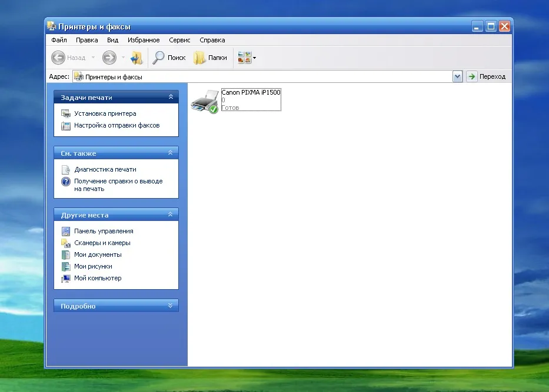Open the Forward button history dropdown arrow
Image resolution: width=549 pixels, height=392 pixels.
point(123,58)
